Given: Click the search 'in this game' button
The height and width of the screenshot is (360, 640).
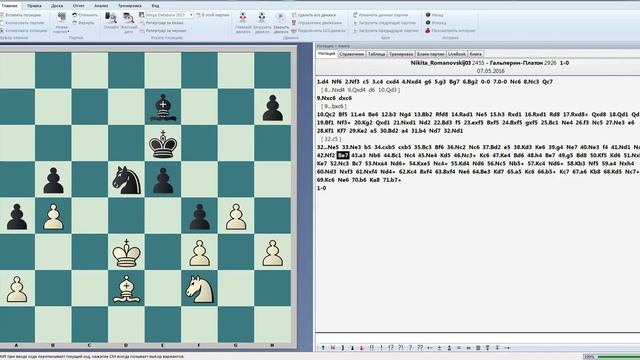Looking at the screenshot, I should click(213, 15).
